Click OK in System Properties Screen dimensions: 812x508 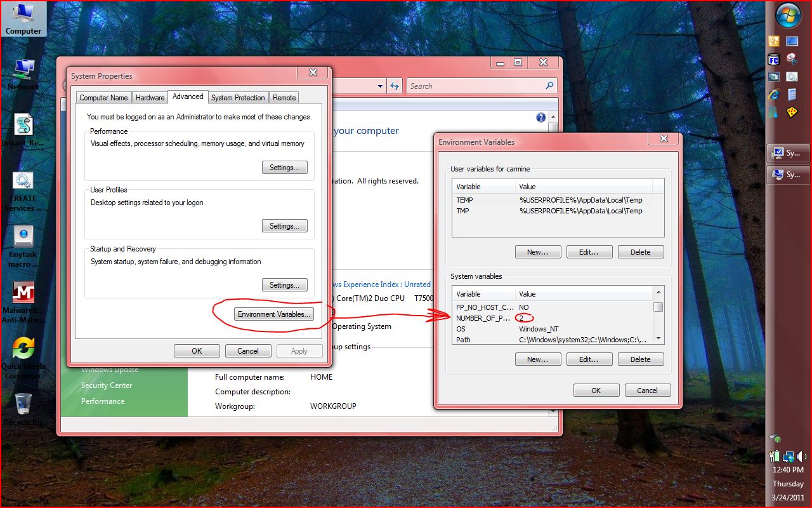[197, 351]
